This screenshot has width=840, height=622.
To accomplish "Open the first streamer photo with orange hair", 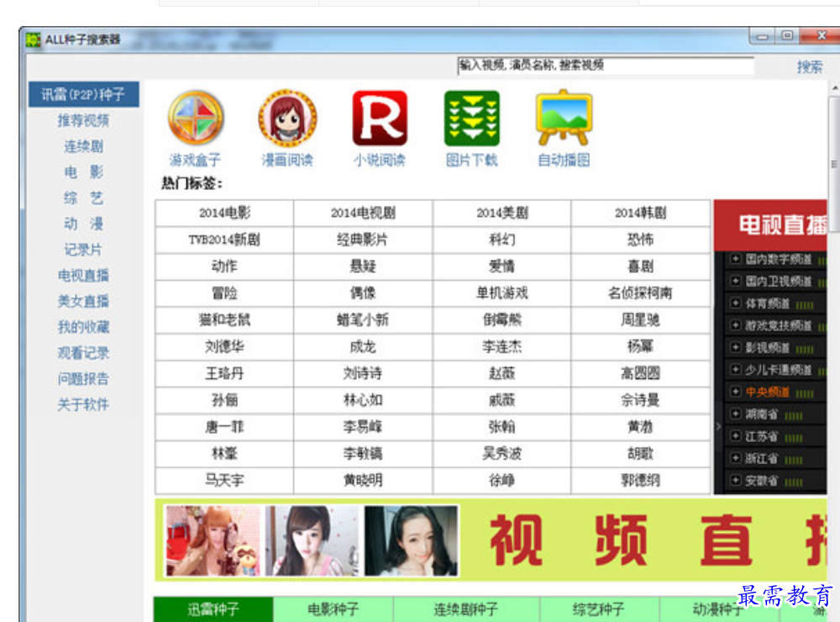I will [x=213, y=540].
